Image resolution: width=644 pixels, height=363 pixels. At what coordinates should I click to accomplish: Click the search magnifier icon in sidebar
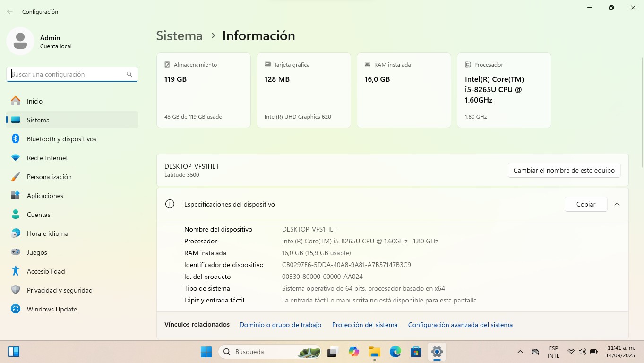pyautogui.click(x=129, y=74)
